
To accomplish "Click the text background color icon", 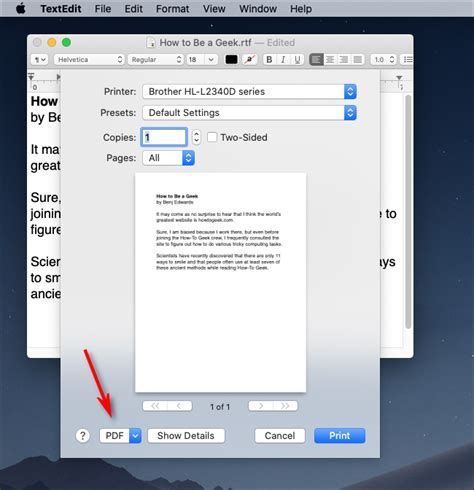I will coord(249,60).
